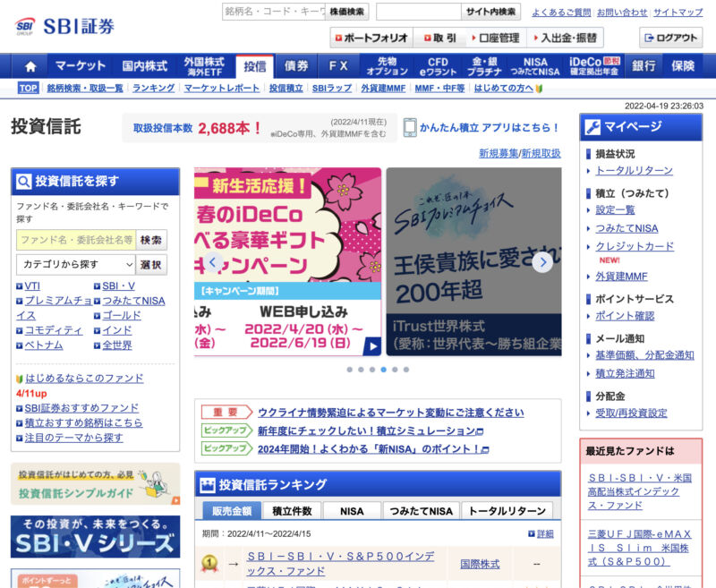Open the smartphone app icon beside かんたん積立

(x=410, y=128)
